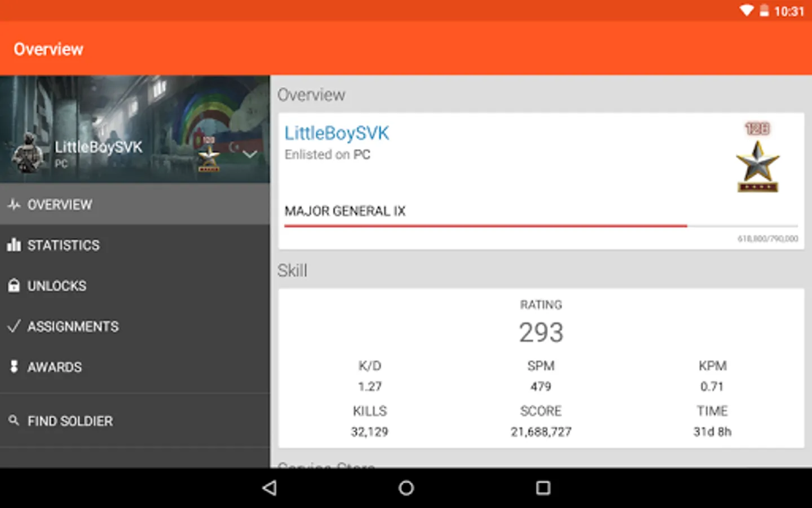Click the rating value 293
The height and width of the screenshot is (508, 812).
541,332
